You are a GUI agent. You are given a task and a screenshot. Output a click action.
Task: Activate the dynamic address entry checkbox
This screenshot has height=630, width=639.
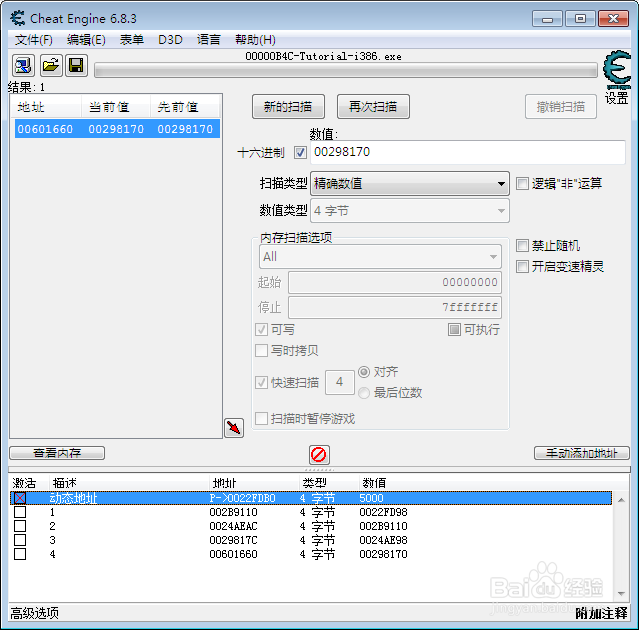20,498
